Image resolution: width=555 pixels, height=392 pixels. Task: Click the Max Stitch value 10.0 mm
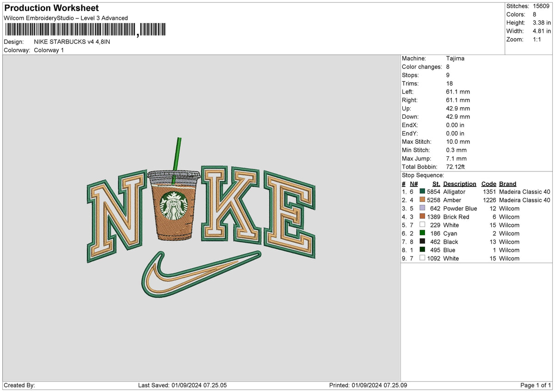coord(458,141)
